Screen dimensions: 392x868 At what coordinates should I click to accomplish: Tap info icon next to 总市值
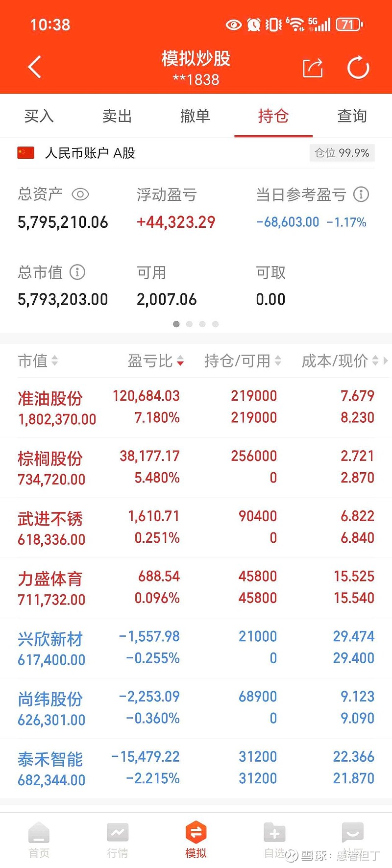point(77,272)
